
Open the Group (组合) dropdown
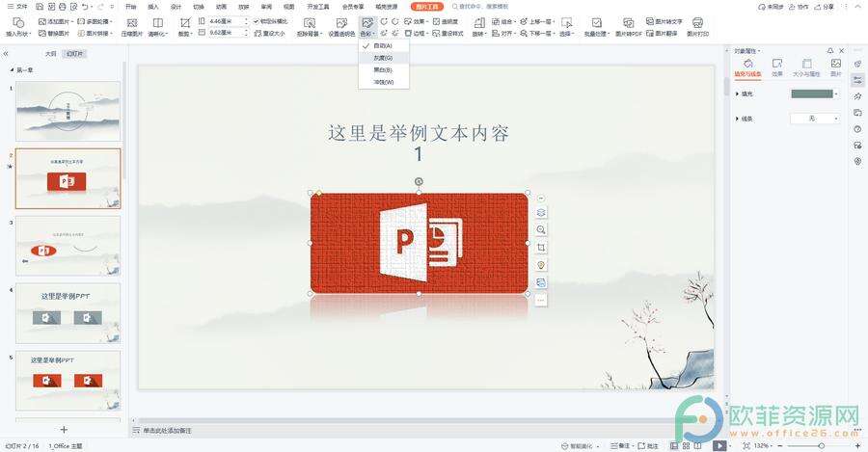(x=503, y=21)
